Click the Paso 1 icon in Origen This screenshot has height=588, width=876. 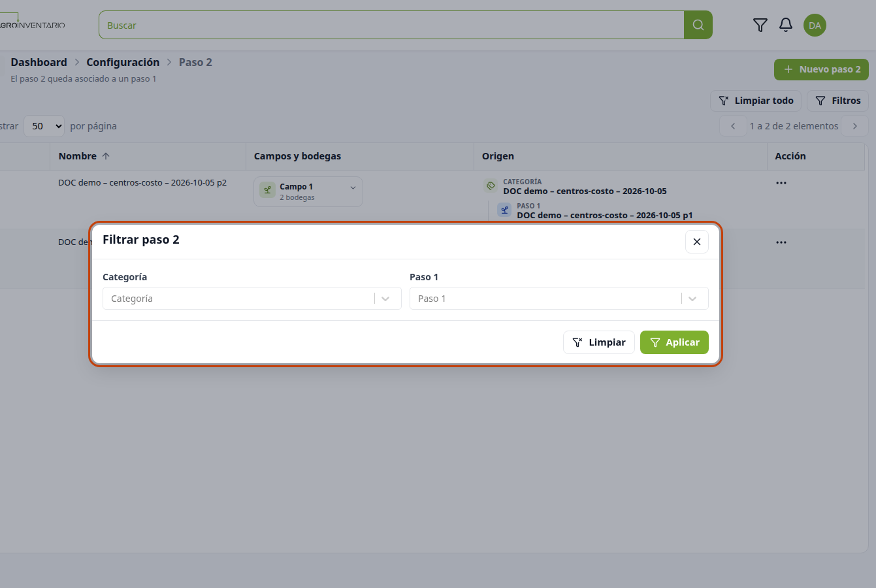point(504,210)
